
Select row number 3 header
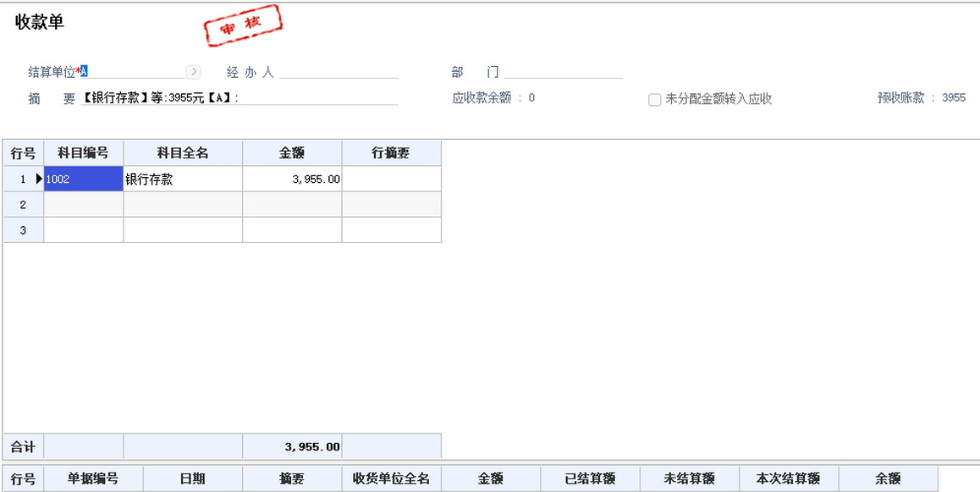click(x=23, y=229)
